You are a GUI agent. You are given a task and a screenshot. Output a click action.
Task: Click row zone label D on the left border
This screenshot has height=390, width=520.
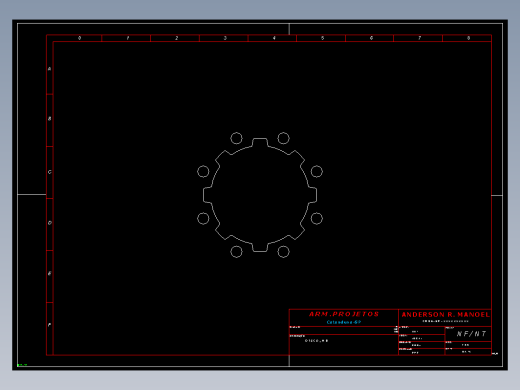50,223
